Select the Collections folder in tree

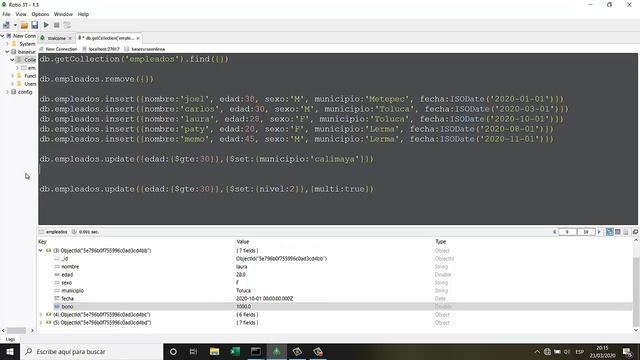click(30, 60)
